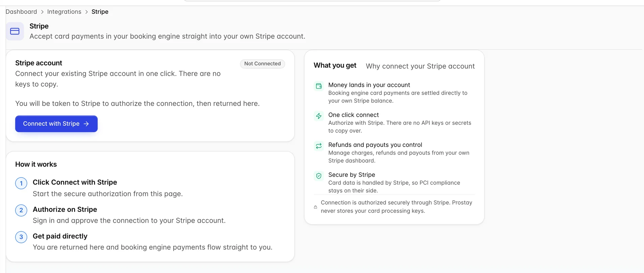
Task: Click the refresh arrows icon for Refunds
Action: click(x=319, y=146)
